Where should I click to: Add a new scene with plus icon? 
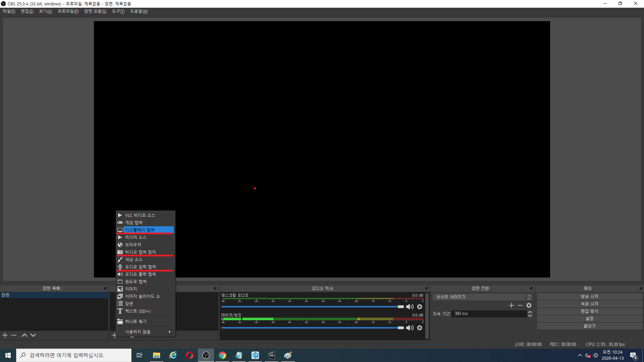tap(5, 335)
